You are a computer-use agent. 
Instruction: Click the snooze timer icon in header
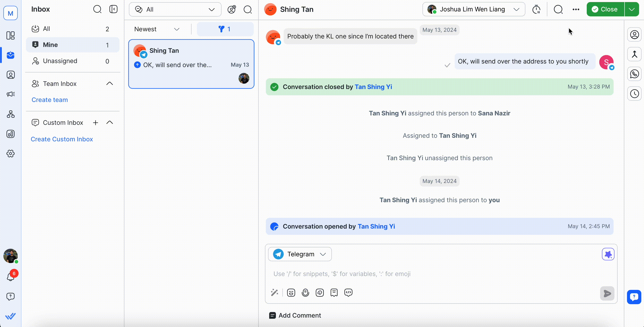point(536,9)
